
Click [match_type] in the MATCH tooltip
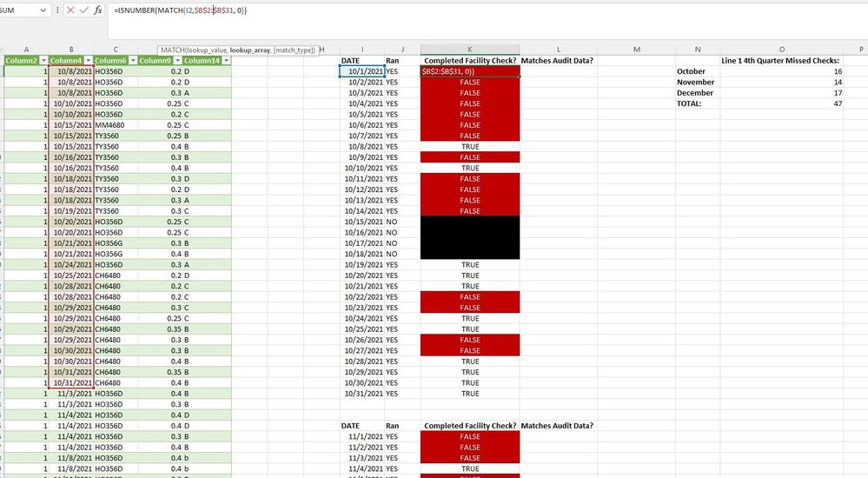click(x=294, y=50)
